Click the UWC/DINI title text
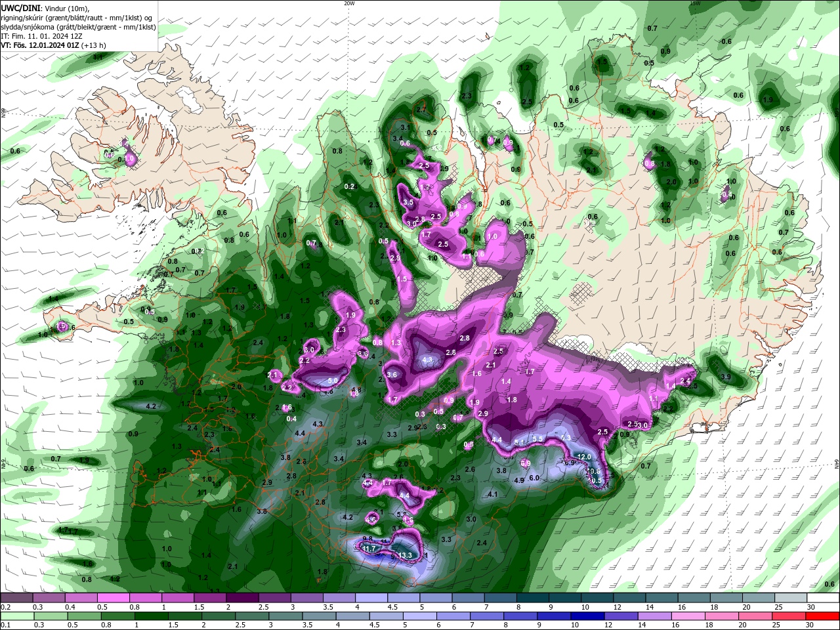This screenshot has height=630, width=840. click(x=22, y=7)
